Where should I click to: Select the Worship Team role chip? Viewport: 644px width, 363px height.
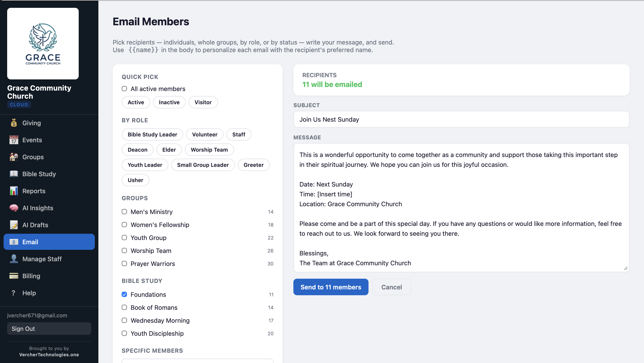209,150
